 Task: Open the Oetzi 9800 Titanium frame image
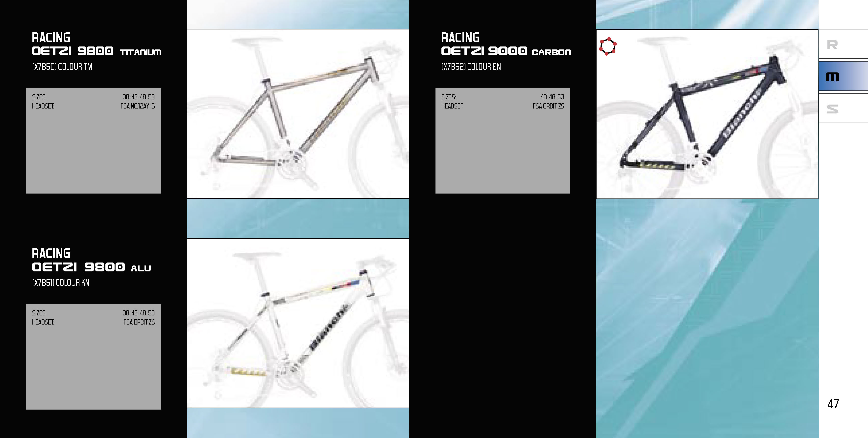[x=298, y=114]
